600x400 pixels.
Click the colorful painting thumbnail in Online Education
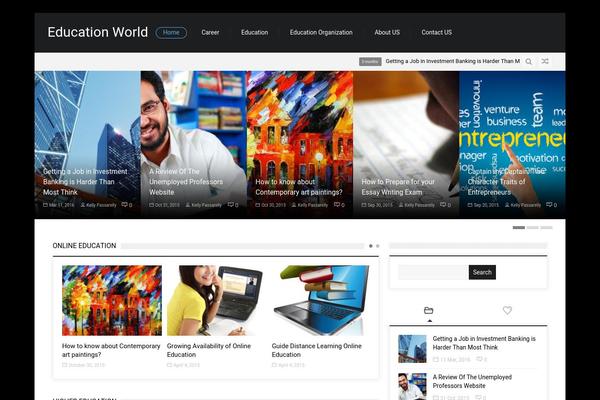[112, 300]
